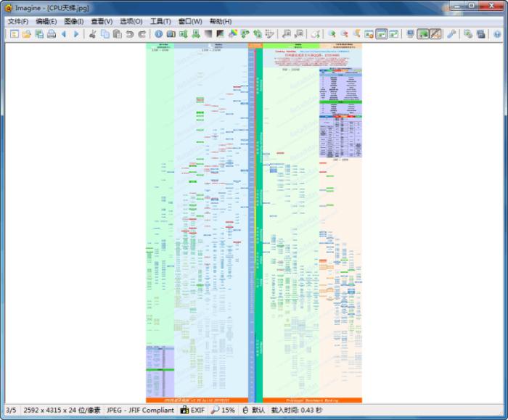Click the Cut scissors icon
Image resolution: width=508 pixels, height=420 pixels.
pos(93,34)
